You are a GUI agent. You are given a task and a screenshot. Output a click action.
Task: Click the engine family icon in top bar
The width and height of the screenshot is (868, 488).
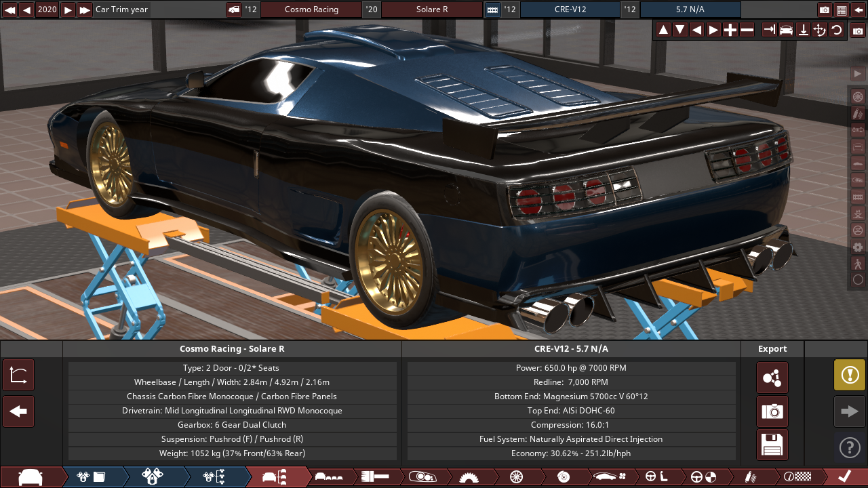(492, 9)
